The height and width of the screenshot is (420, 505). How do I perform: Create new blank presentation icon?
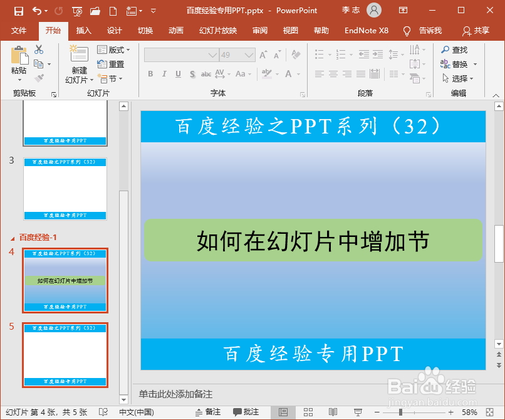point(113,11)
